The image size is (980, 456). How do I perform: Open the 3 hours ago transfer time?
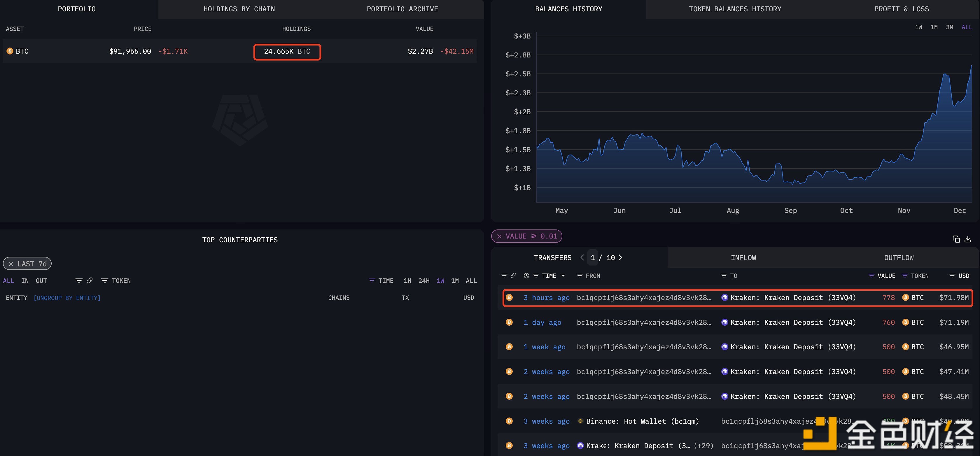click(546, 297)
